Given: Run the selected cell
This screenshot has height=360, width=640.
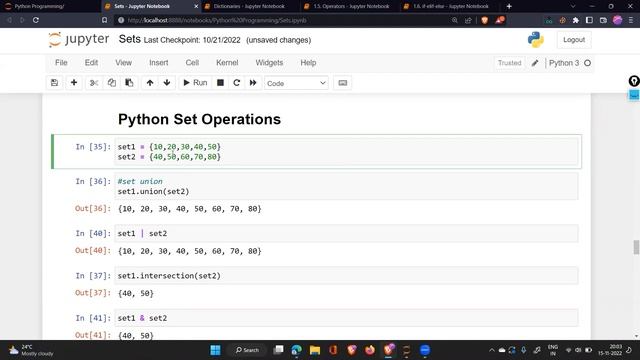Looking at the screenshot, I should [x=195, y=83].
